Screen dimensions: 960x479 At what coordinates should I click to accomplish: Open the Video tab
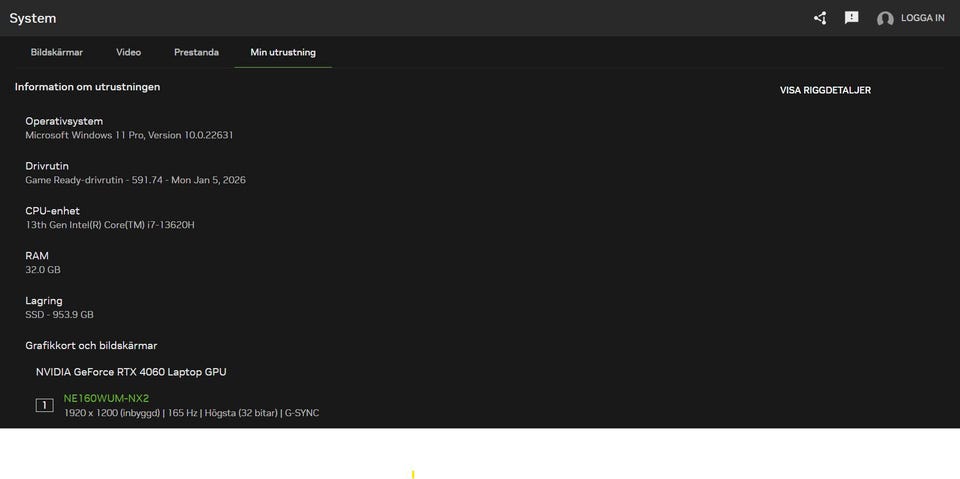point(129,52)
